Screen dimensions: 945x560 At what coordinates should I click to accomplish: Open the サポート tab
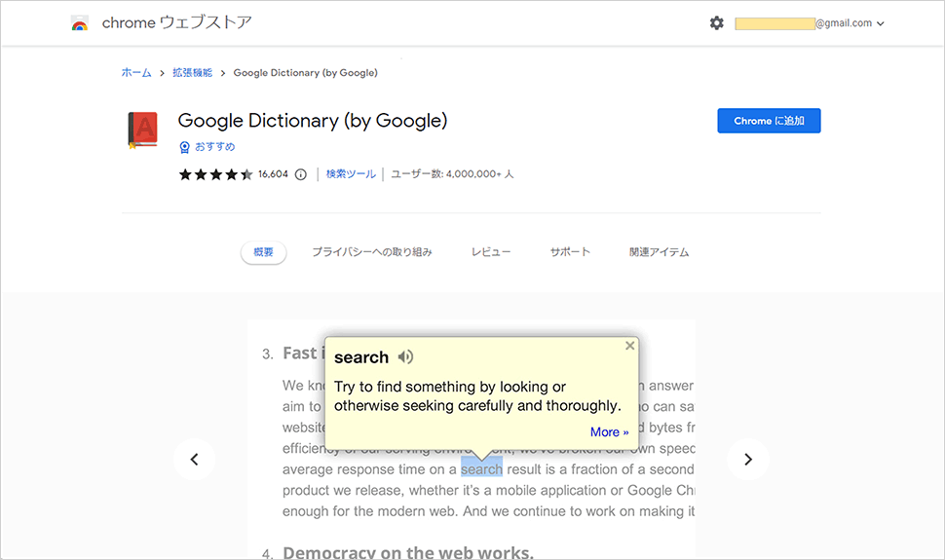click(570, 252)
